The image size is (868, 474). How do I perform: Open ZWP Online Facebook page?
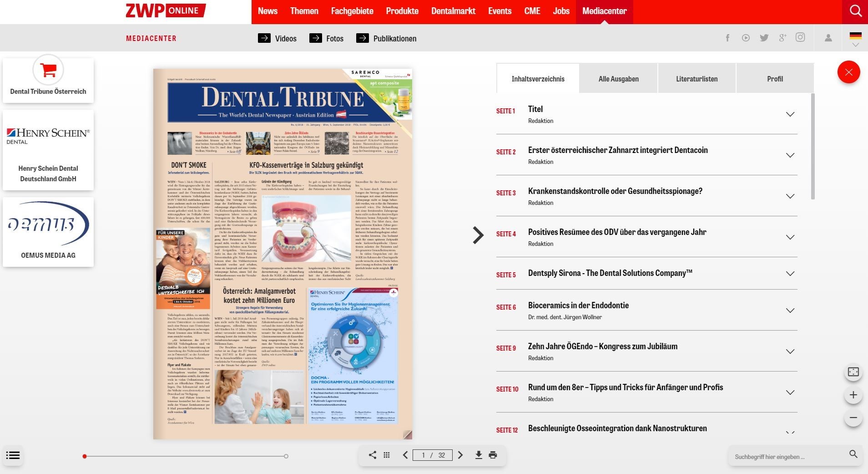coord(727,38)
